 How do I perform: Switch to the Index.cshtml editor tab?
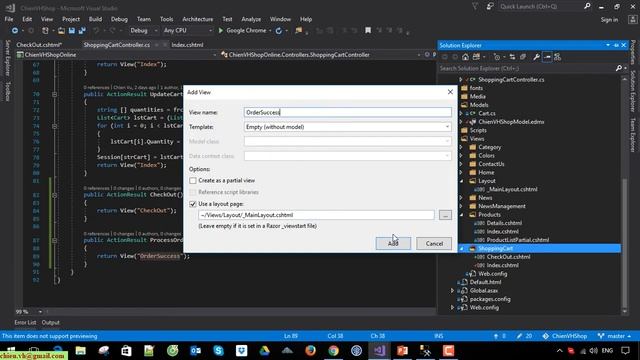187,45
